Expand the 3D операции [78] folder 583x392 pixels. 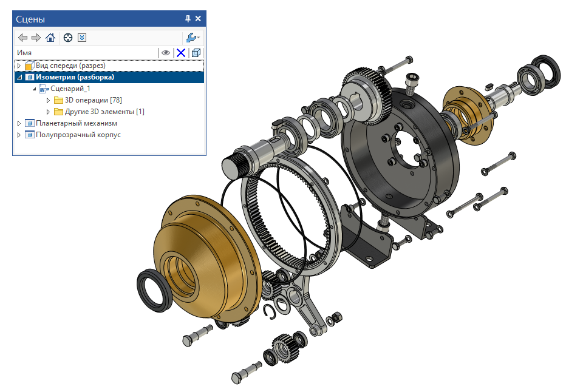click(x=48, y=100)
